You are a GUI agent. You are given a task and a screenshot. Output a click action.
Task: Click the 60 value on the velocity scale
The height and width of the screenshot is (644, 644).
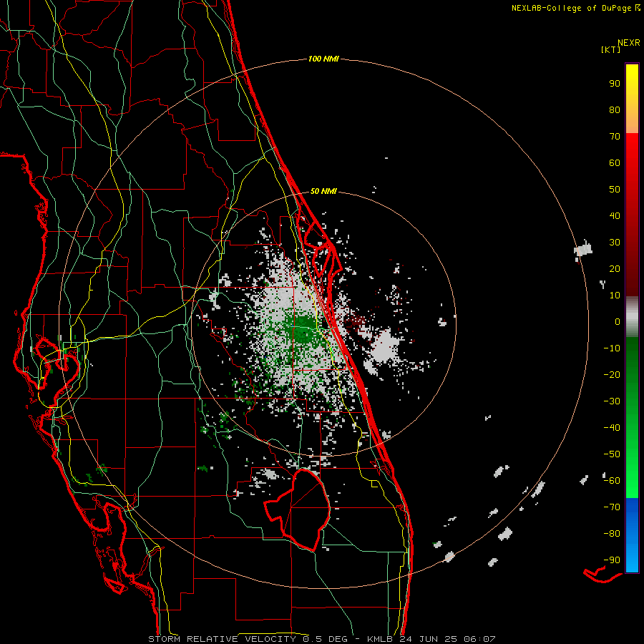[x=615, y=162]
